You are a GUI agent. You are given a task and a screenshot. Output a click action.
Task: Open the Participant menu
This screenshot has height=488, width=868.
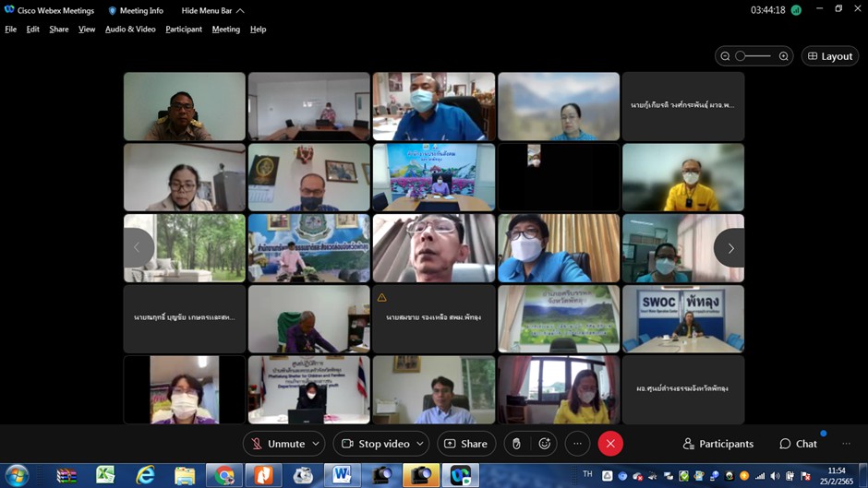[x=184, y=30]
